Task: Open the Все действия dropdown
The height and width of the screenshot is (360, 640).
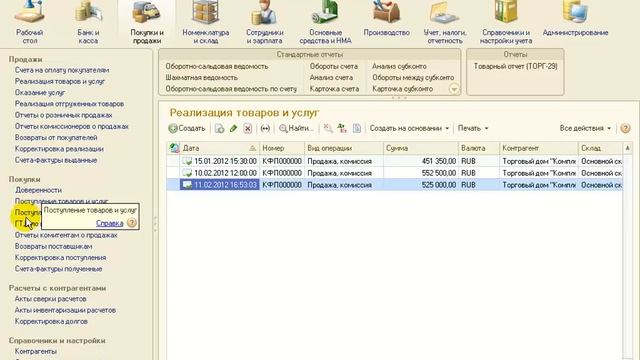Action: click(585, 128)
